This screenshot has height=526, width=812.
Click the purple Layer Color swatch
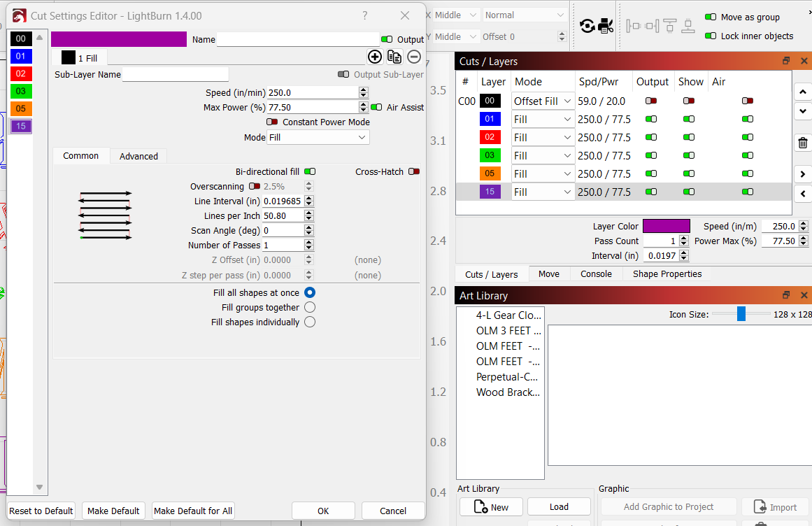[667, 226]
